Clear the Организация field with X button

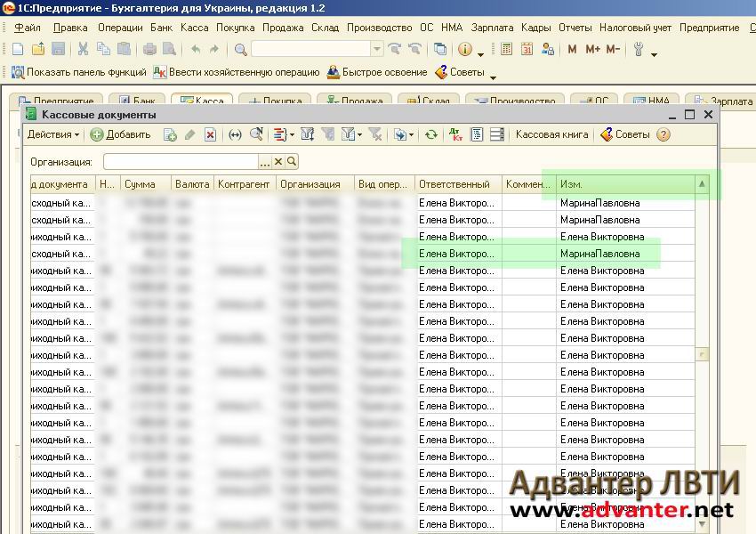(278, 162)
